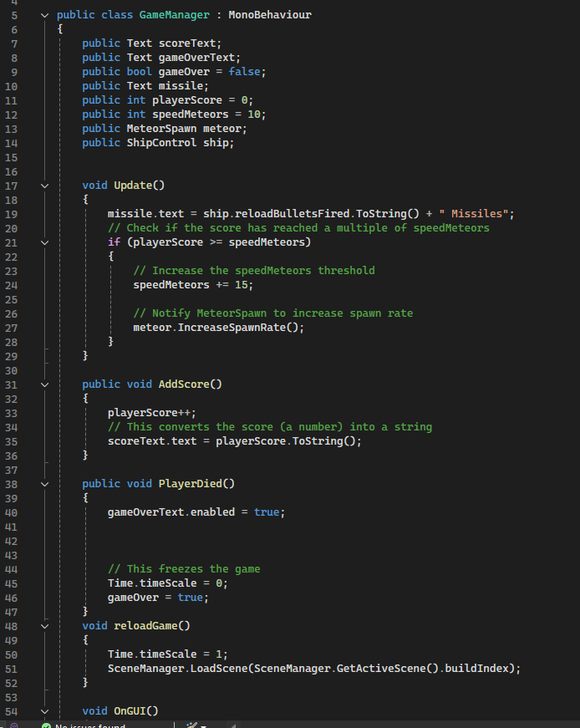Click "buildIndex" on line 51
The image size is (580, 728).
pos(476,669)
